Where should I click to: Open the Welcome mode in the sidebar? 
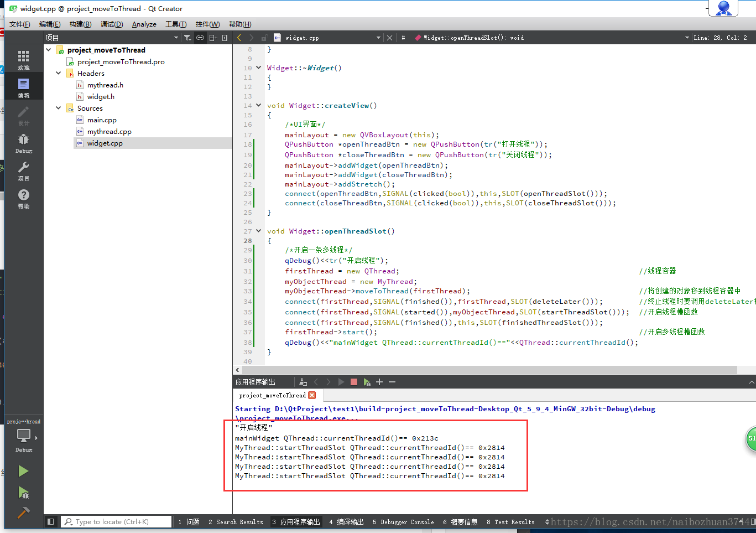coord(23,60)
